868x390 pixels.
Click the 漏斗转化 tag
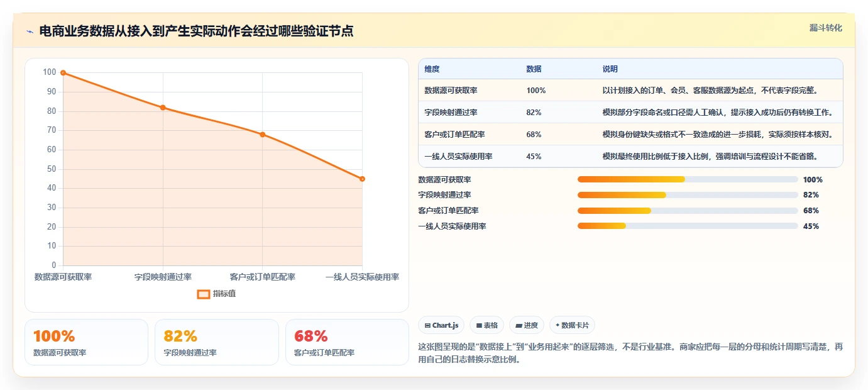point(825,28)
